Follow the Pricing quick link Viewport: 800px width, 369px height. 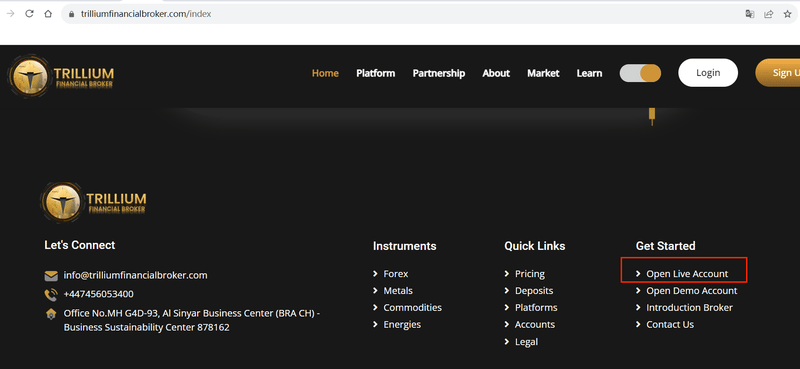click(x=530, y=274)
